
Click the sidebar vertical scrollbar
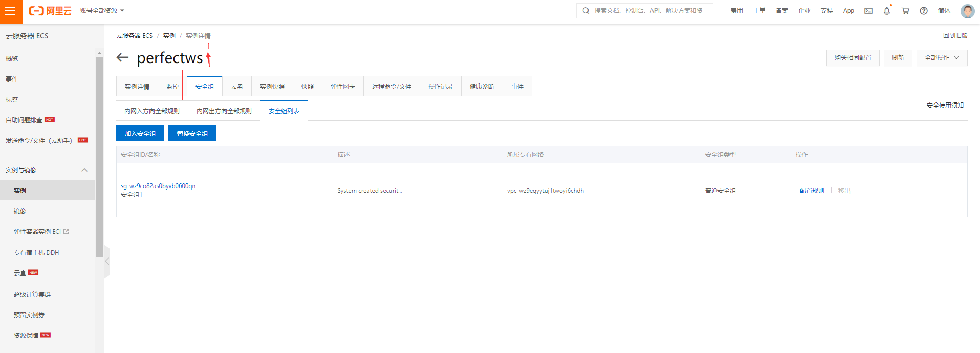tap(99, 154)
